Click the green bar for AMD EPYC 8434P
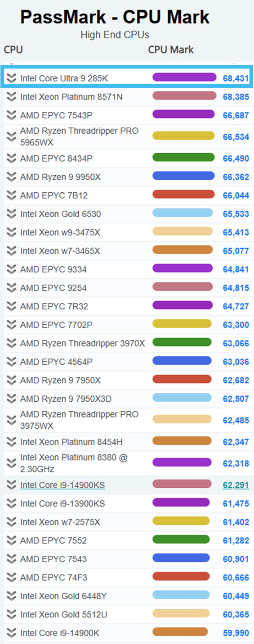The width and height of the screenshot is (254, 644). click(183, 158)
